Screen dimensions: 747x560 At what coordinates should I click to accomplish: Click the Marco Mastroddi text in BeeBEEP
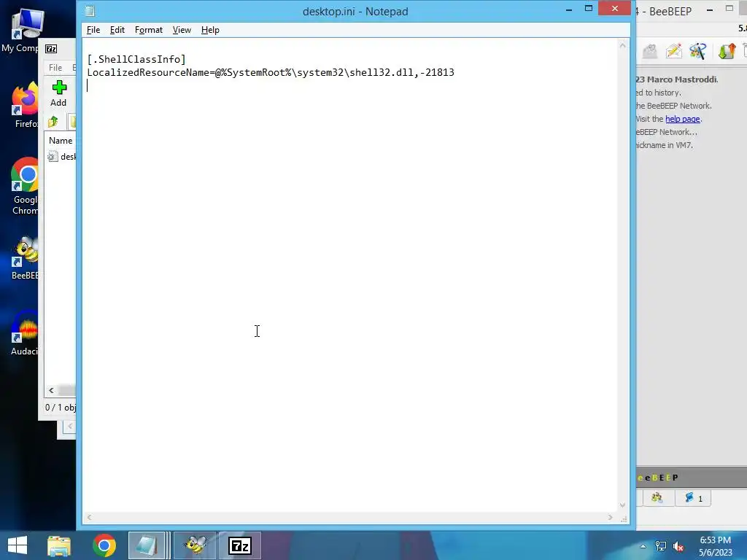[x=682, y=79]
